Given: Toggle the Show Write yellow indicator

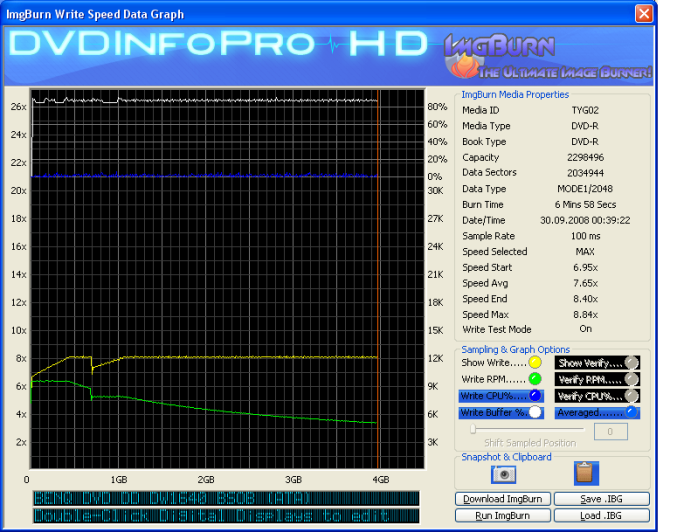Looking at the screenshot, I should [x=535, y=363].
